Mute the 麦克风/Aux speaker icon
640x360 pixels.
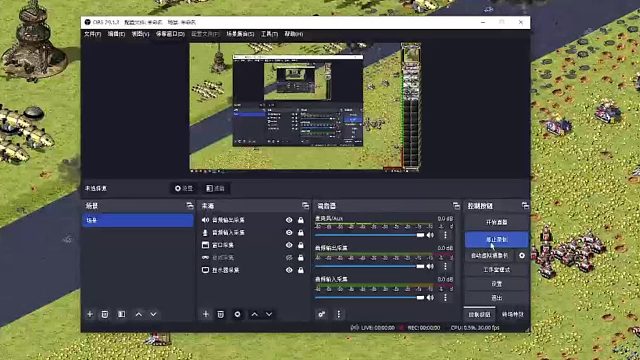tap(430, 235)
